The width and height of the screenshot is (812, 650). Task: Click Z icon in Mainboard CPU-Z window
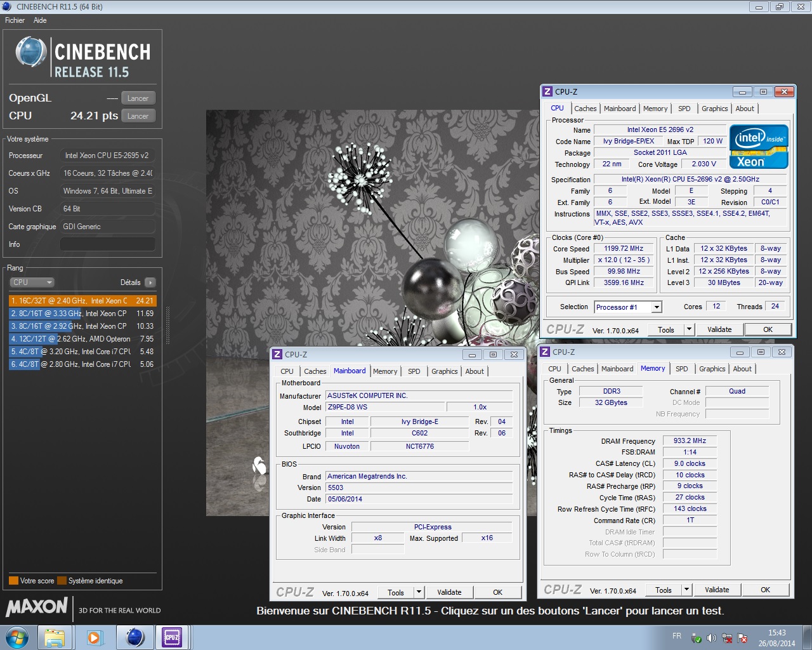[x=277, y=355]
